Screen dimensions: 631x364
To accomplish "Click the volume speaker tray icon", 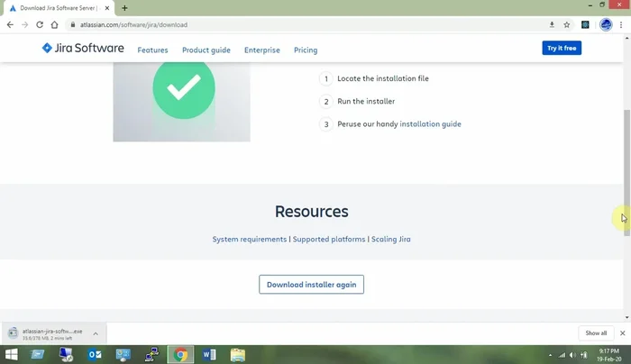I will 572,355.
